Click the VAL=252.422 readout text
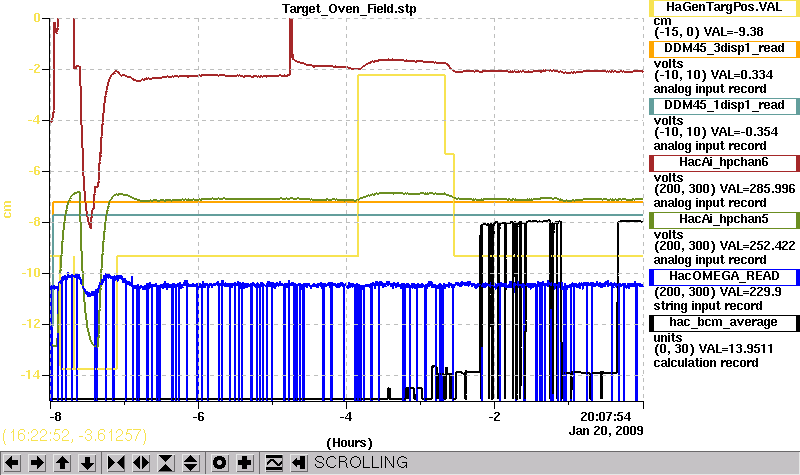 coord(757,246)
